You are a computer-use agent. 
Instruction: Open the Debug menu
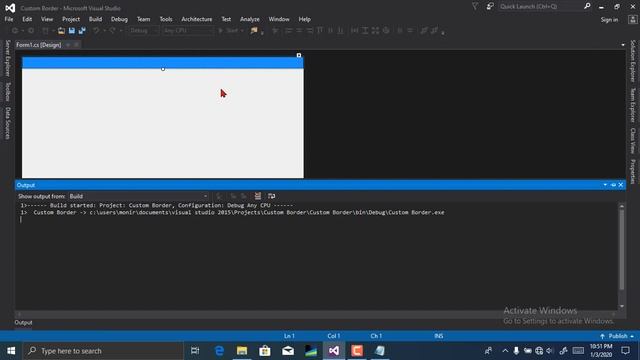point(119,19)
